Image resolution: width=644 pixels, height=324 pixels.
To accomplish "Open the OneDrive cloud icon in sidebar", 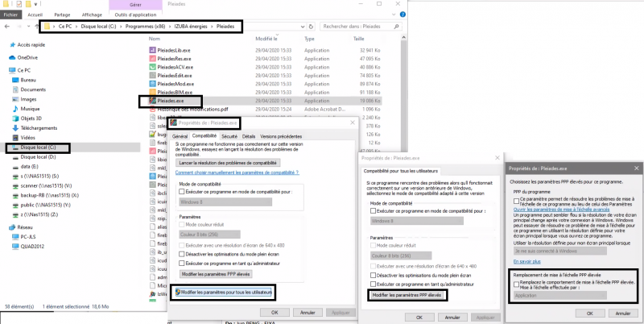I will tap(12, 57).
